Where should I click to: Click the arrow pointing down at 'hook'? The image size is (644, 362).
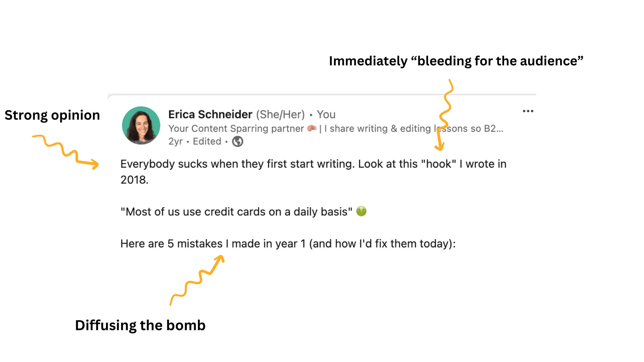[x=444, y=115]
